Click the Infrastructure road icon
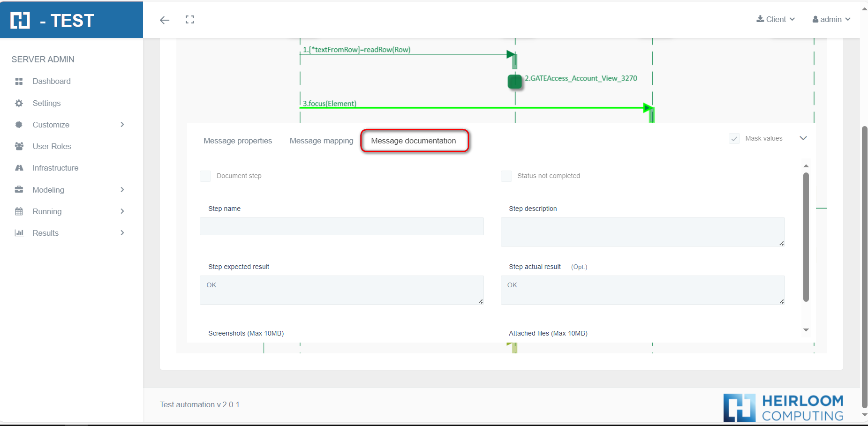 tap(19, 168)
